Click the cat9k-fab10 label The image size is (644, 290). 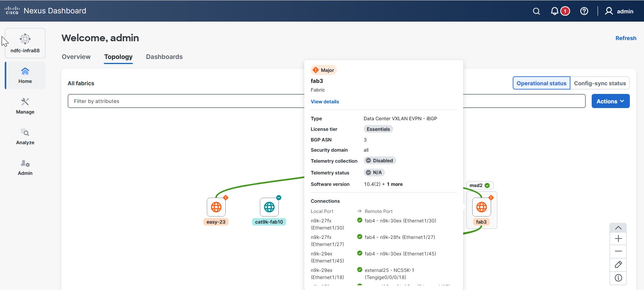(269, 222)
